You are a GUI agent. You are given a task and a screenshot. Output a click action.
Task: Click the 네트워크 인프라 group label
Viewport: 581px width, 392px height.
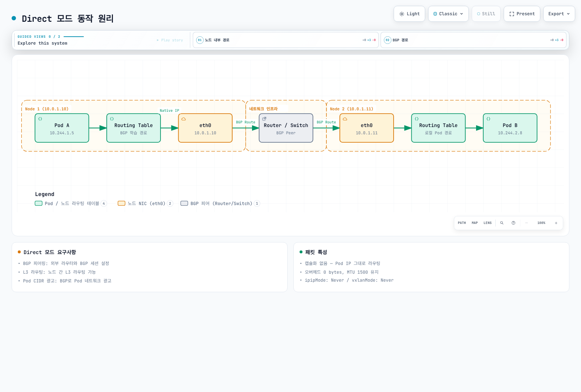(x=263, y=109)
